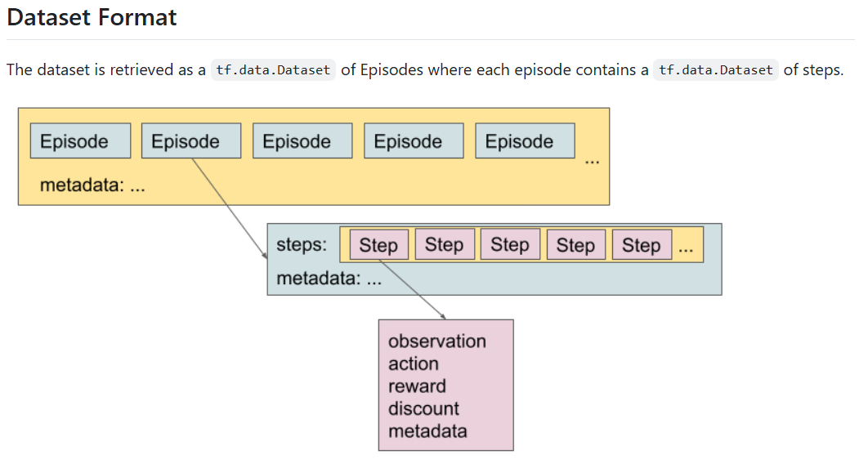Screen dimensions: 868x464
Task: Click the "observation" field in the step details
Action: click(436, 341)
